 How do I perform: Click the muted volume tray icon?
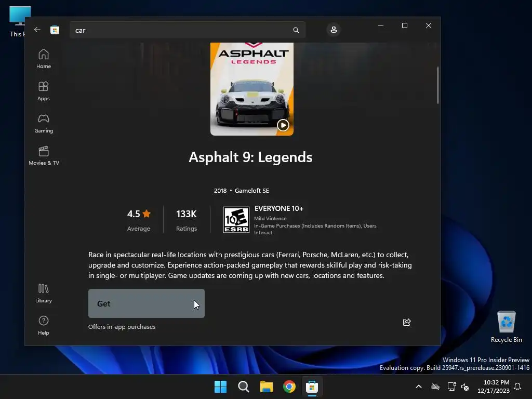click(465, 387)
